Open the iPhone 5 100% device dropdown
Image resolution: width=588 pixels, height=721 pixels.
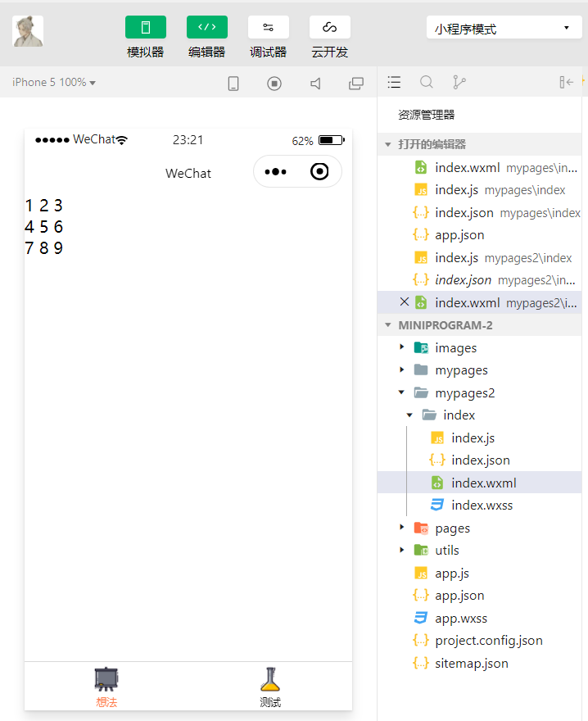(x=54, y=82)
